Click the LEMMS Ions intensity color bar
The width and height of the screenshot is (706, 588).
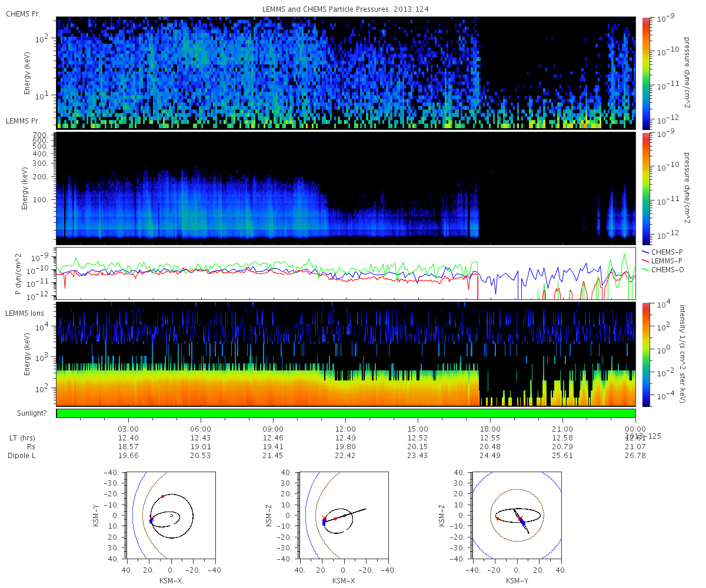pos(645,354)
